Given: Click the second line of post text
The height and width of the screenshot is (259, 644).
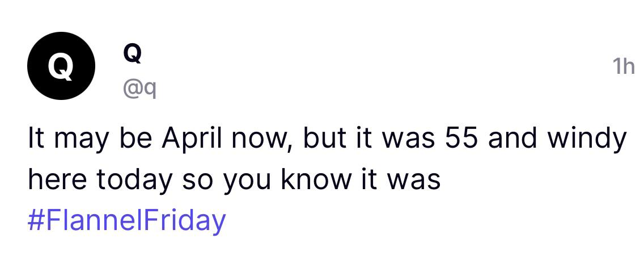Looking at the screenshot, I should (234, 180).
